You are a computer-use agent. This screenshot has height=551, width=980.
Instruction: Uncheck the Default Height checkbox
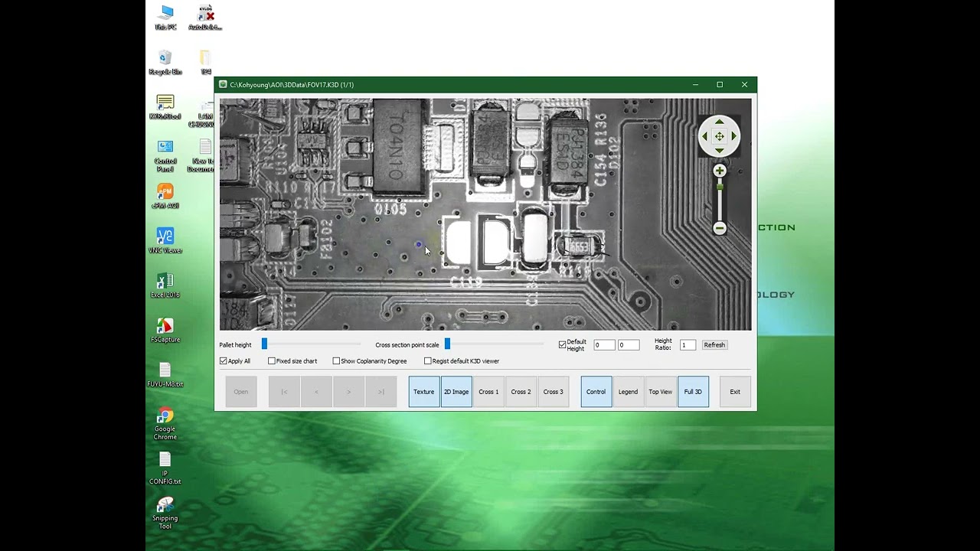pos(563,345)
